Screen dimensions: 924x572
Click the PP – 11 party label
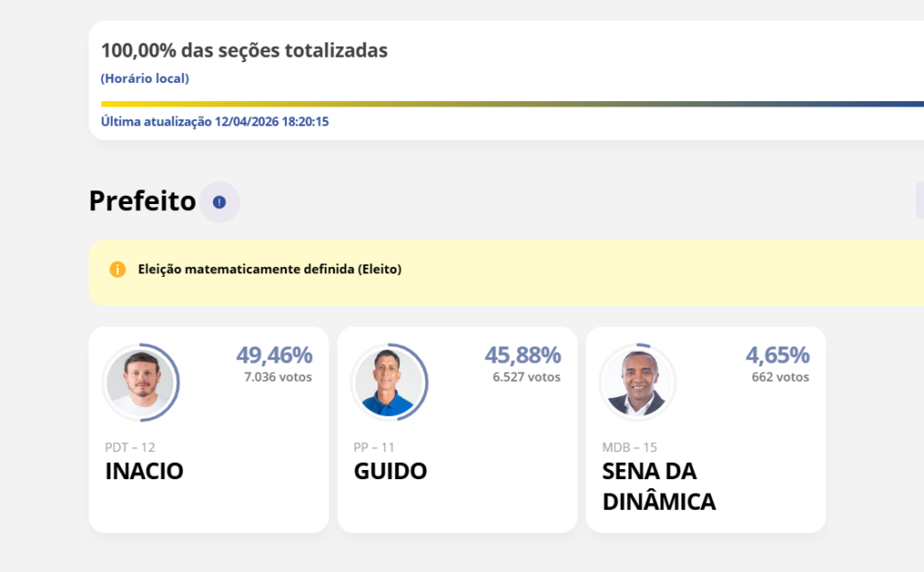point(374,447)
